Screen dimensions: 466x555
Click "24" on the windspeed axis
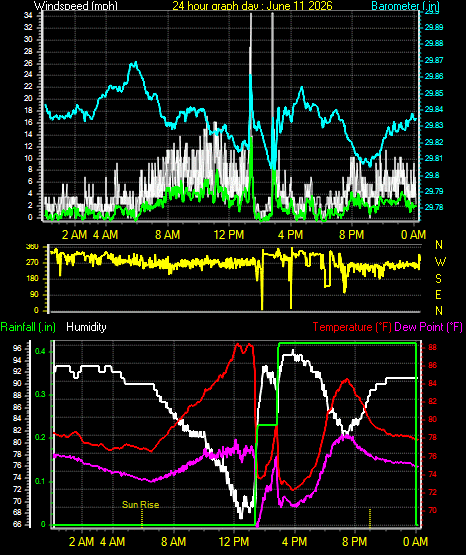(x=28, y=75)
